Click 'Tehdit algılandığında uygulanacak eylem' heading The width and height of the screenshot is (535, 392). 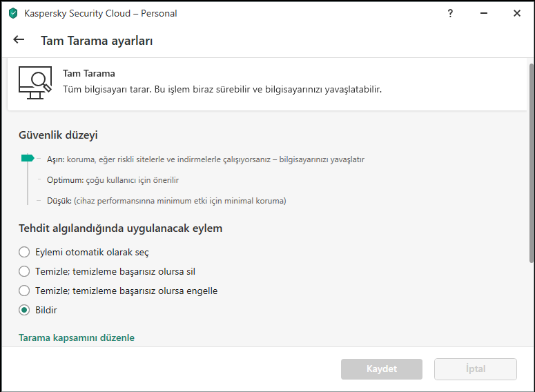[x=120, y=228]
